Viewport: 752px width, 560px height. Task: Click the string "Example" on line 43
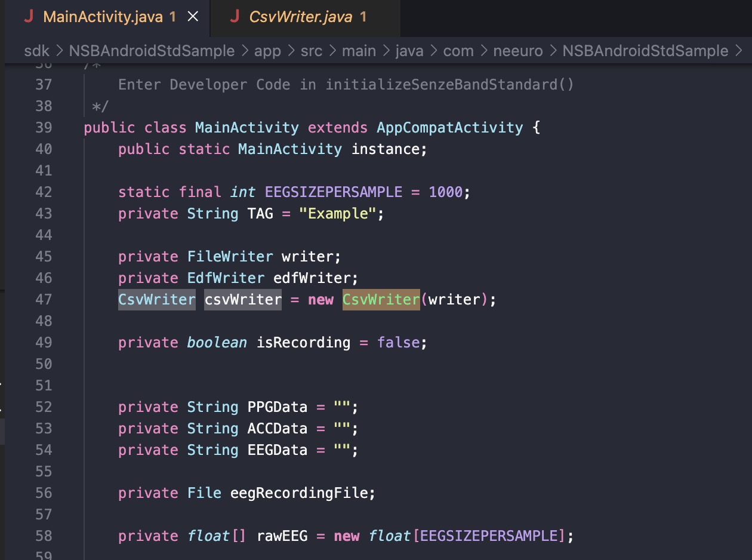pyautogui.click(x=337, y=213)
